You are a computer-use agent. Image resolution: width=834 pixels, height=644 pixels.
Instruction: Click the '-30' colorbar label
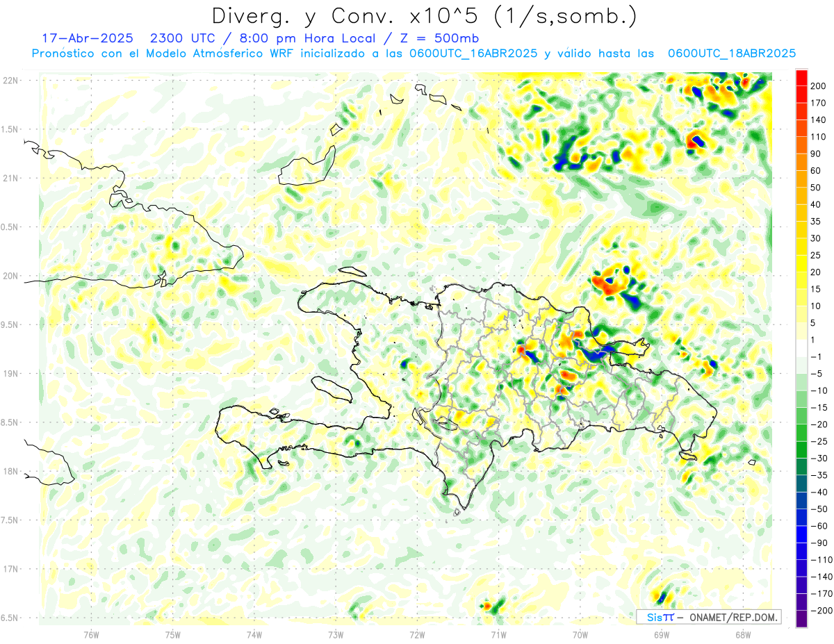coord(821,459)
